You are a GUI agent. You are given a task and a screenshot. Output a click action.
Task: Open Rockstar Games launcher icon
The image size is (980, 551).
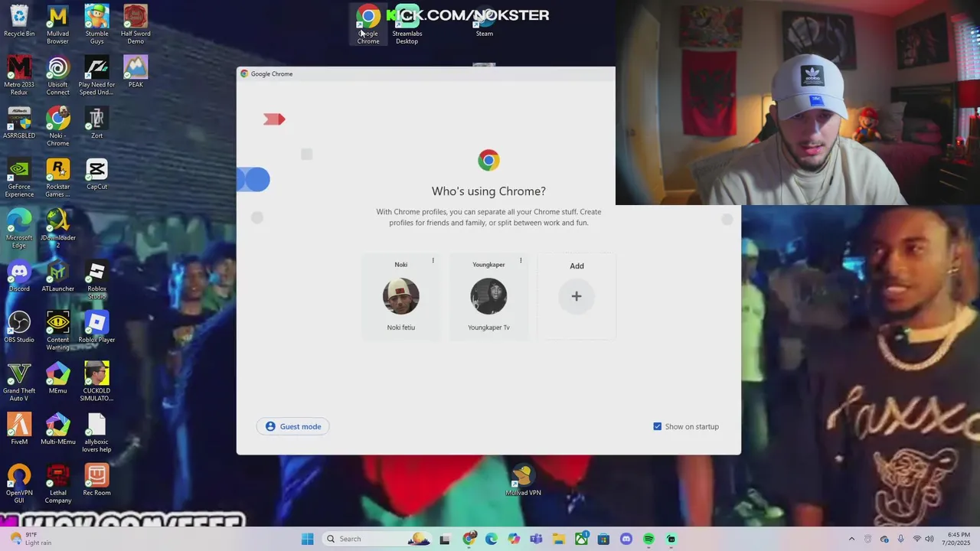point(57,178)
